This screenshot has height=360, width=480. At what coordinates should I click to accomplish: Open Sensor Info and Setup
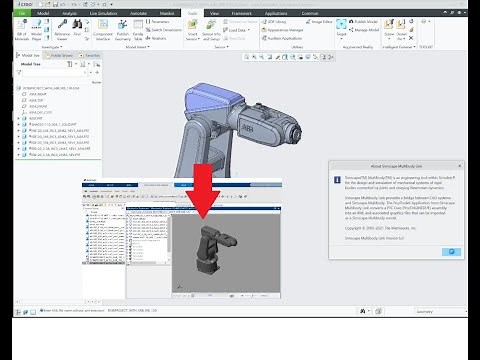tap(211, 29)
